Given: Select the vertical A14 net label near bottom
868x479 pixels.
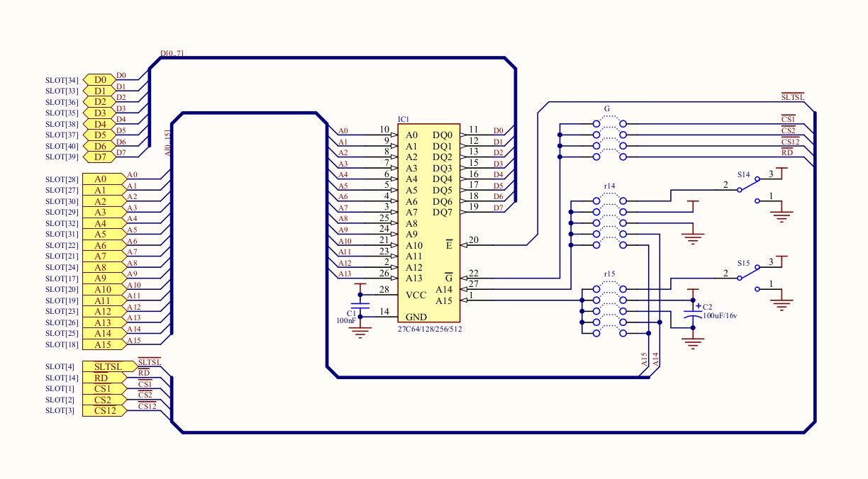Looking at the screenshot, I should (x=656, y=359).
